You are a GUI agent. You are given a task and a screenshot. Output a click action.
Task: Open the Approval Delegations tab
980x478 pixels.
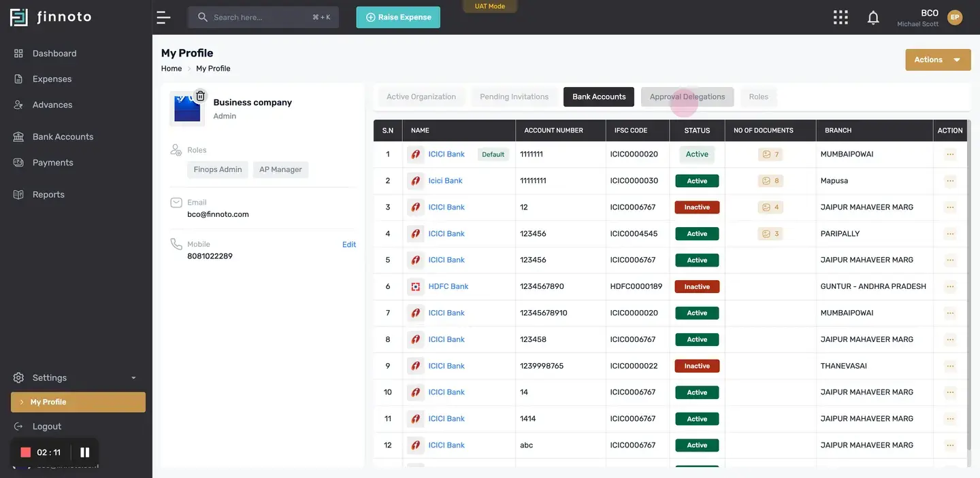tap(687, 97)
